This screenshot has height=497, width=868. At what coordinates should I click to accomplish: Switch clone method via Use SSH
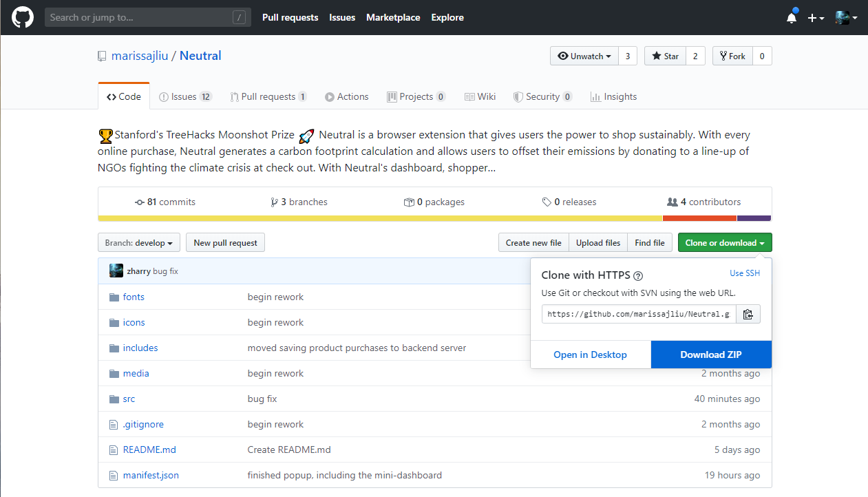click(745, 273)
